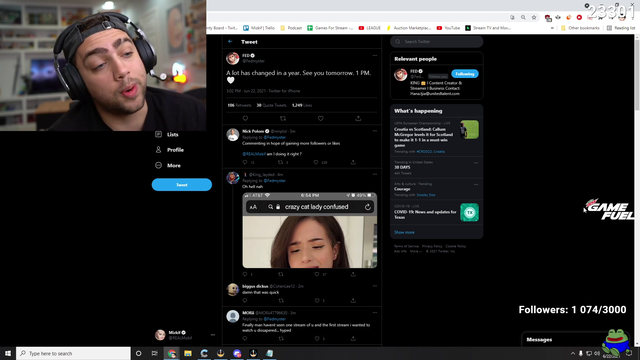Retweet FED's main tweet
Viewport: 640px width, 360px height.
coord(283,118)
